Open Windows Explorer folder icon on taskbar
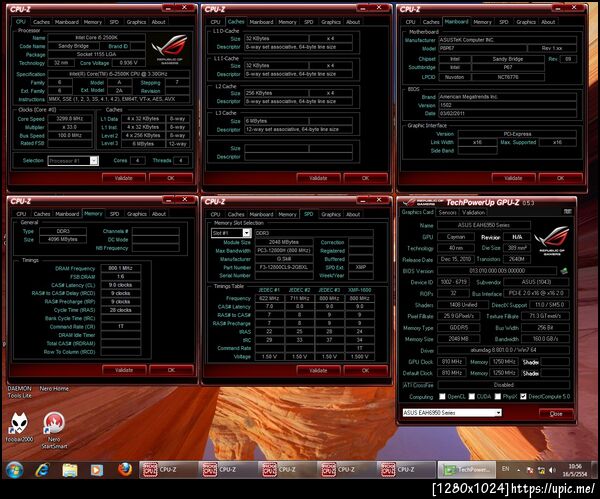Viewport: 600px width, 499px height. (70, 470)
